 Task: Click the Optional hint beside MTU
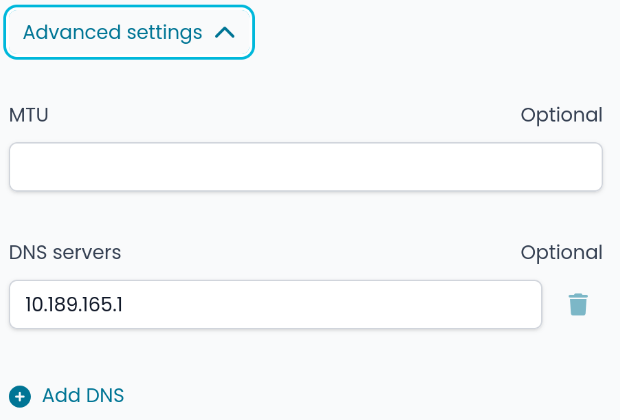(x=561, y=115)
